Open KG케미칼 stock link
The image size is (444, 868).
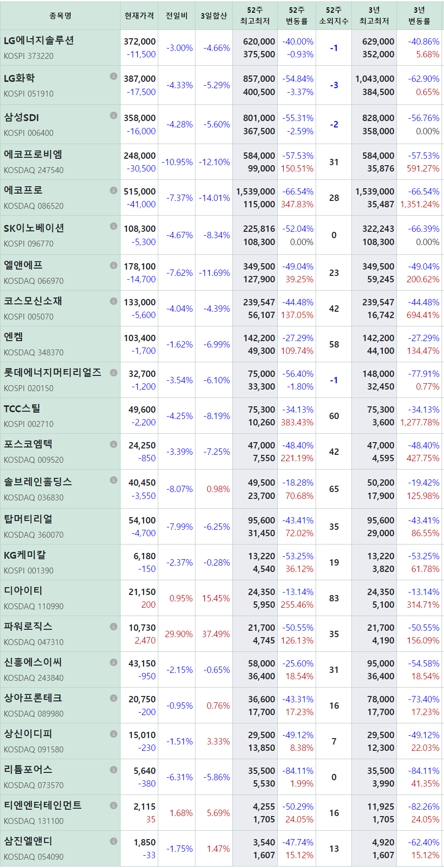click(x=25, y=555)
